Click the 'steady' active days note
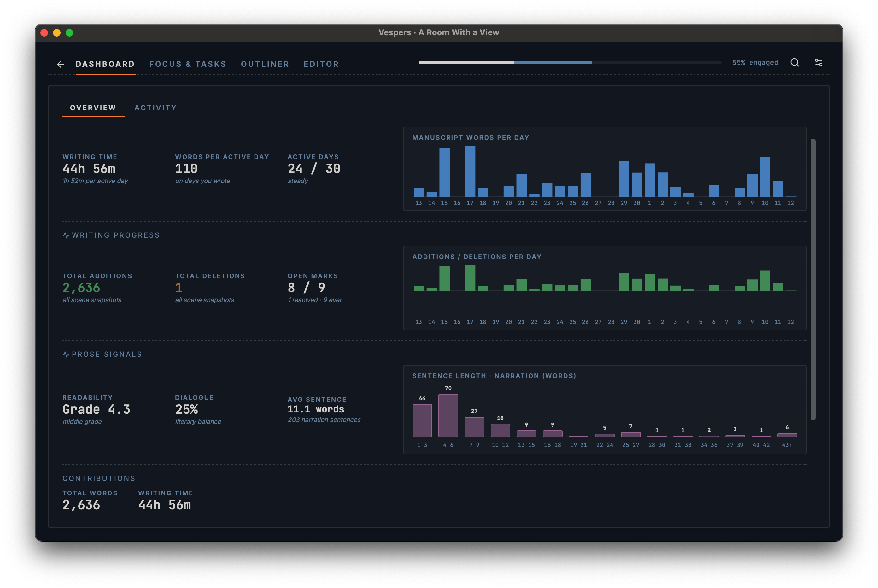The image size is (878, 588). click(x=298, y=181)
